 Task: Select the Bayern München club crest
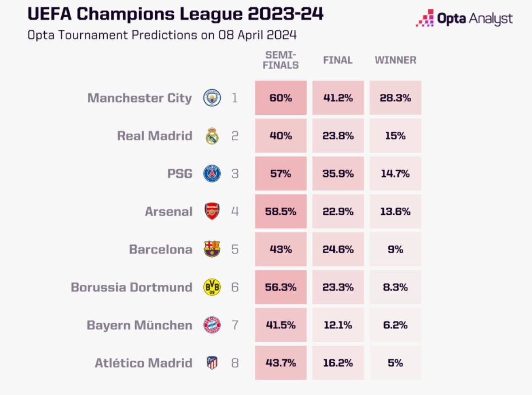[x=212, y=325]
